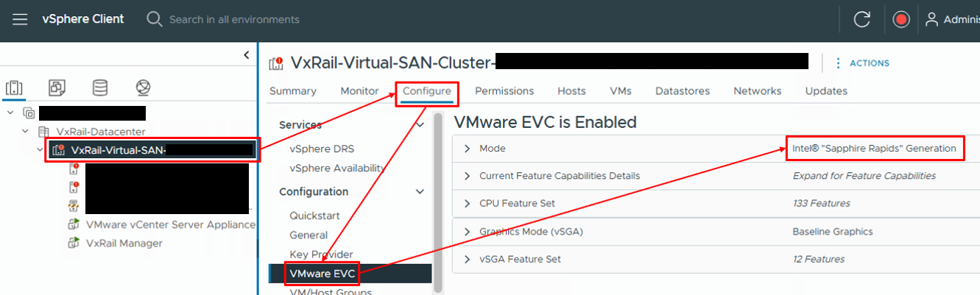Click the VMware EVC is Enabled heading
This screenshot has height=295, width=980.
pyautogui.click(x=546, y=121)
